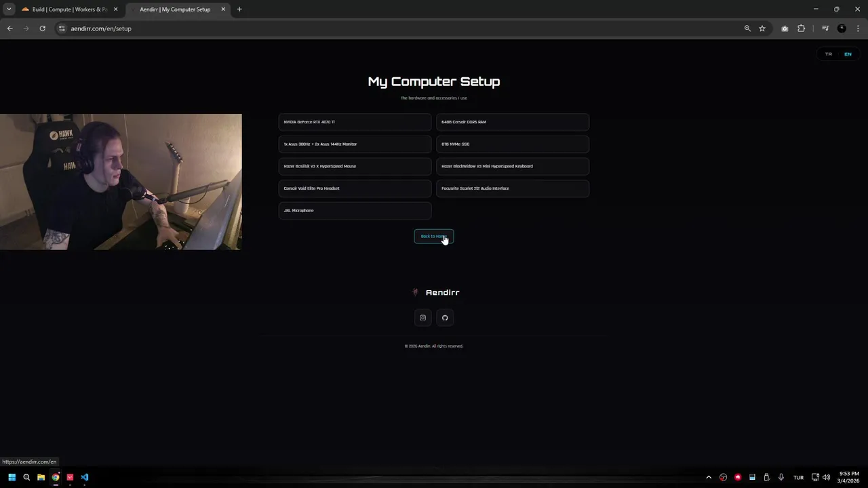Click the 64GB Corsair DDR5 RAM card
The image size is (868, 488).
coord(513,122)
